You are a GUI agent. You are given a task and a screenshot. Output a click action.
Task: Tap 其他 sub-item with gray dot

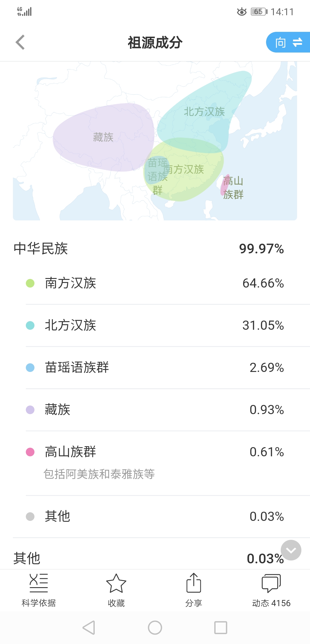pyautogui.click(x=155, y=517)
